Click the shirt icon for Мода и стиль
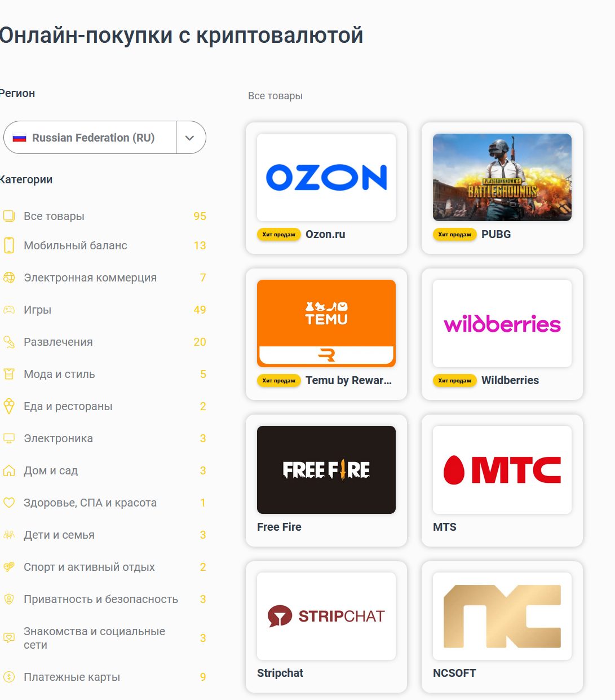 pyautogui.click(x=9, y=374)
